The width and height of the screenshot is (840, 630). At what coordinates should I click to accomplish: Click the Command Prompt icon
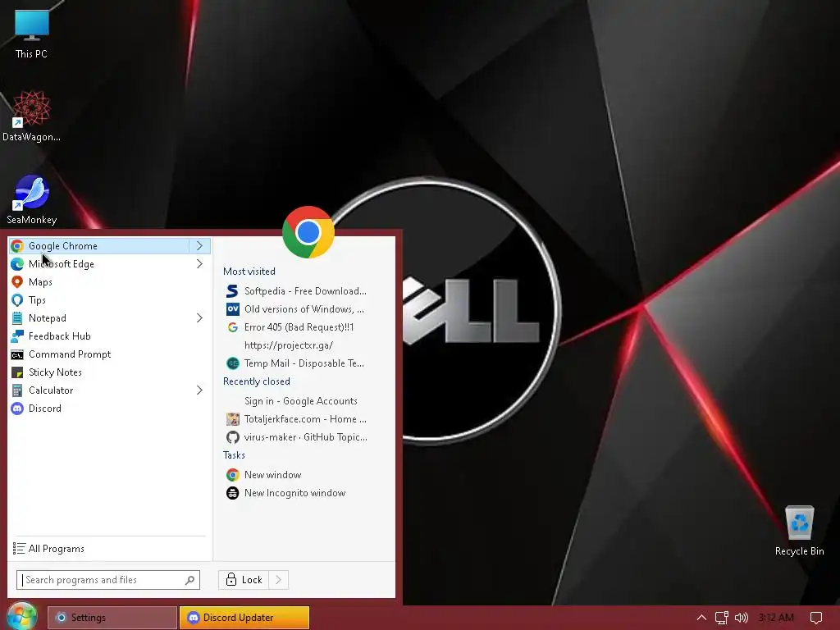pyautogui.click(x=17, y=354)
